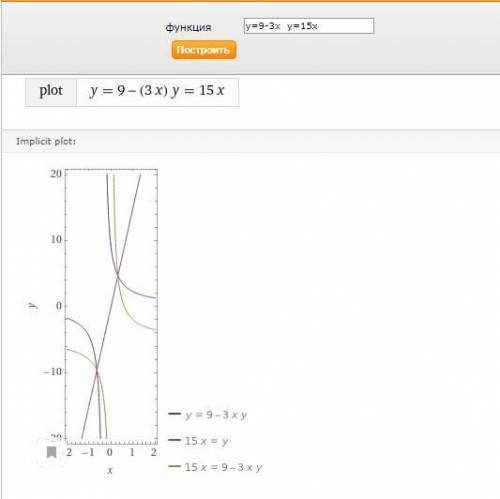500x499 pixels.
Task: Click the x-axis label 'x' under the graph
Action: tap(110, 470)
